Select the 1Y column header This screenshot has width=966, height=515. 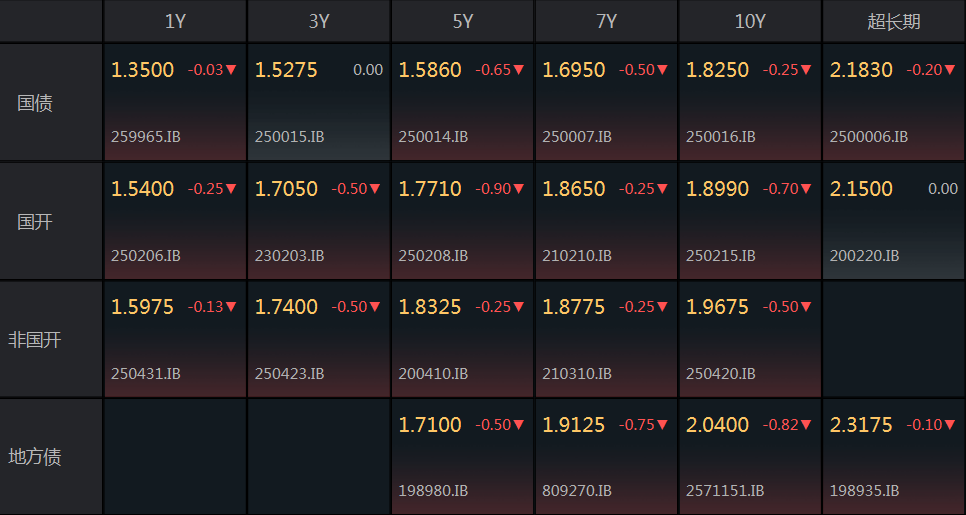point(175,21)
